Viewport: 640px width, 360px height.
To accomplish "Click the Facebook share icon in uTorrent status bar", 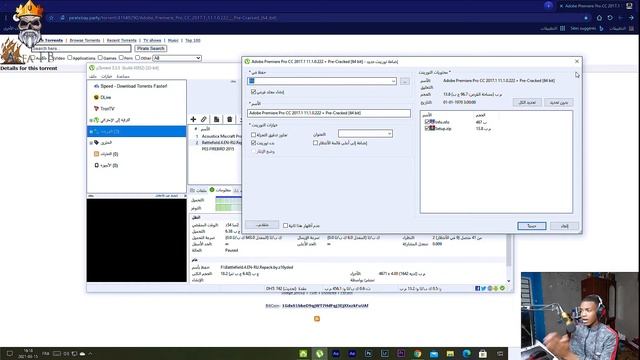I will pyautogui.click(x=478, y=289).
